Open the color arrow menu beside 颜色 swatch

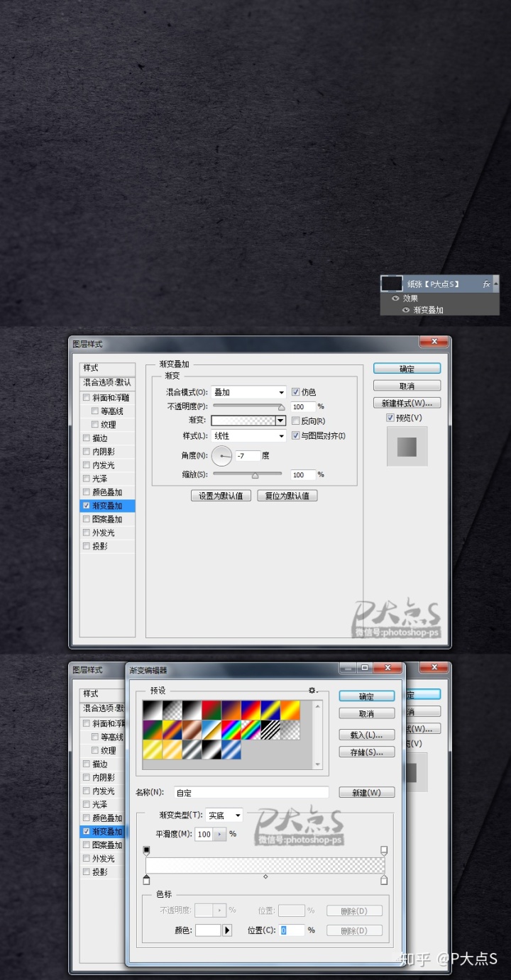[228, 930]
